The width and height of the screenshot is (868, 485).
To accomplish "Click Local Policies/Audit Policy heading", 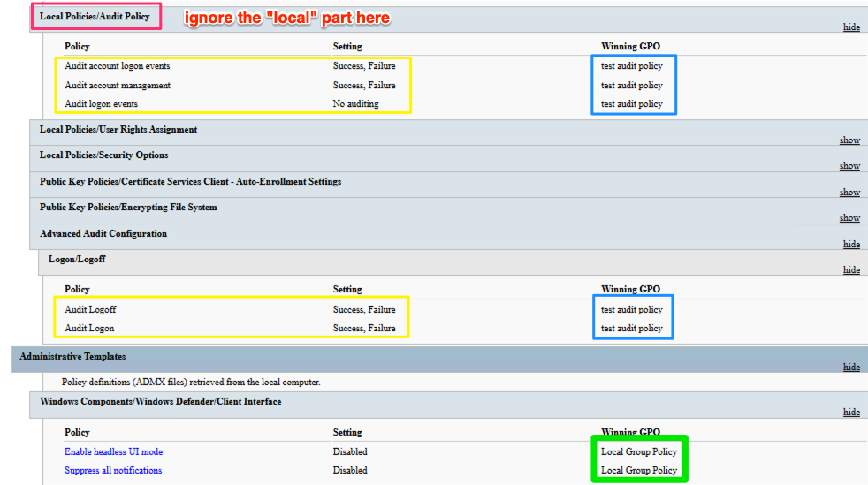I will (95, 17).
